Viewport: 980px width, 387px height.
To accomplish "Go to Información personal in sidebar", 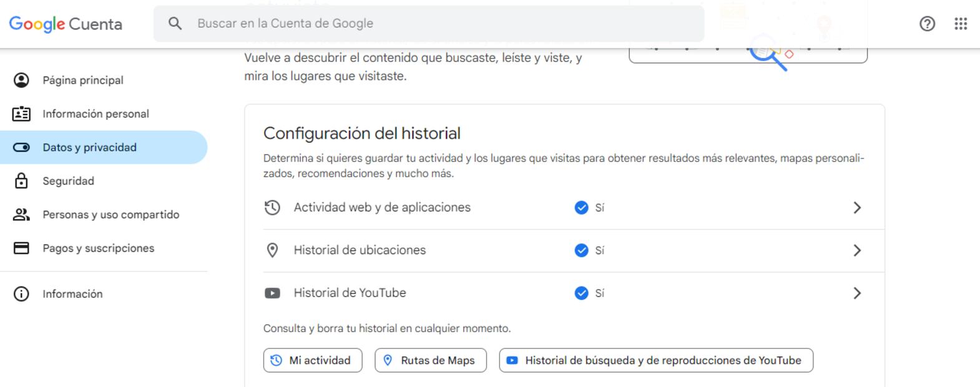I will [x=96, y=114].
